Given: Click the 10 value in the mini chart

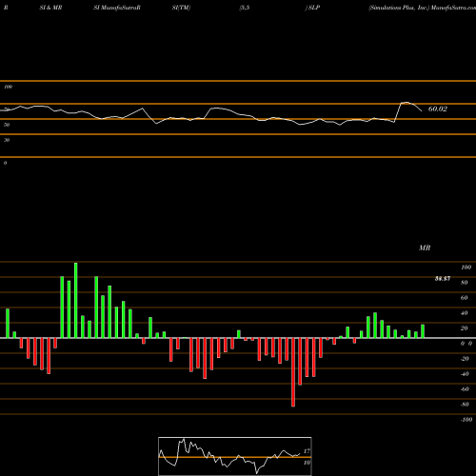Looking at the screenshot, I should tap(307, 463).
